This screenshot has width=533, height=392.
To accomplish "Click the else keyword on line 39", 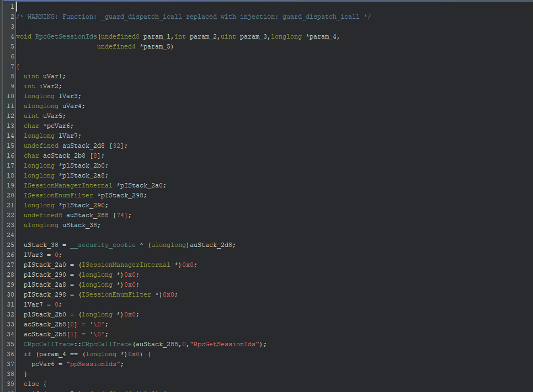I will click(x=31, y=384).
